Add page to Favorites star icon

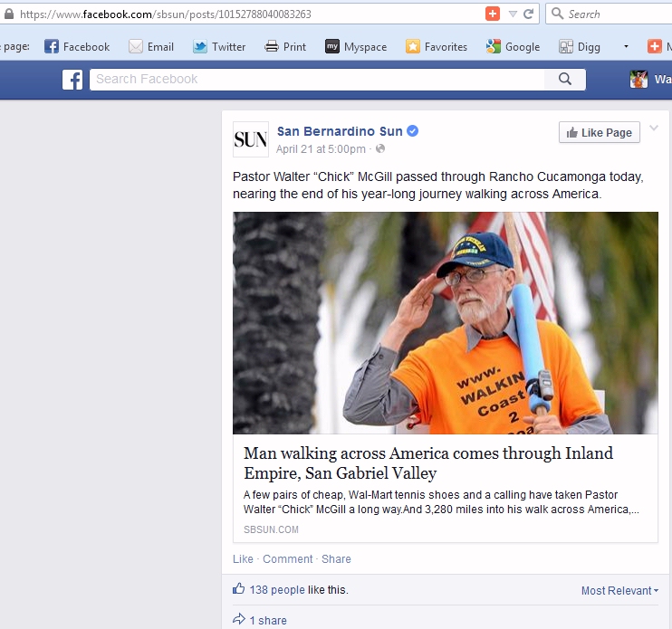pos(413,46)
